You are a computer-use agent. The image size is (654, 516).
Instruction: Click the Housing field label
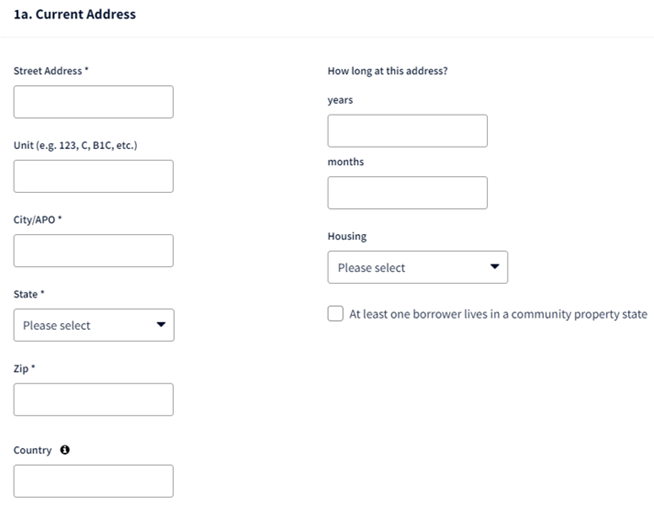[x=347, y=236]
